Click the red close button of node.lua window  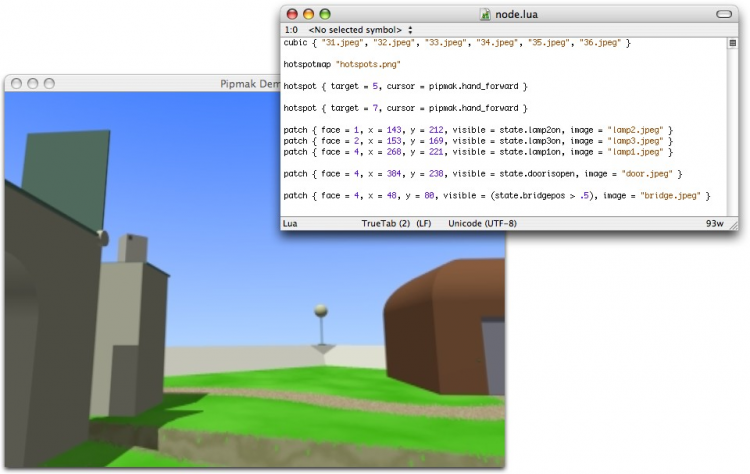point(292,14)
